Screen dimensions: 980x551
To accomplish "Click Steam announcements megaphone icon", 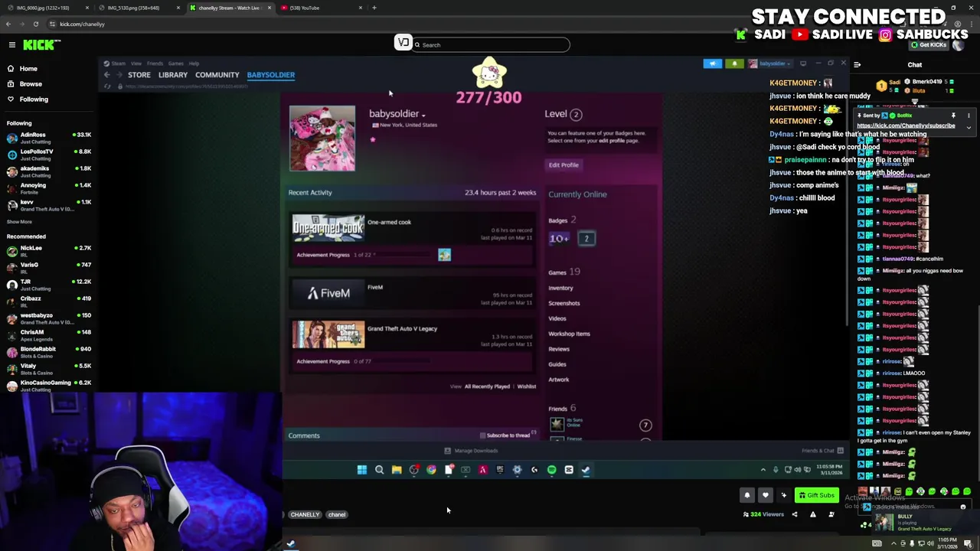I will click(712, 64).
